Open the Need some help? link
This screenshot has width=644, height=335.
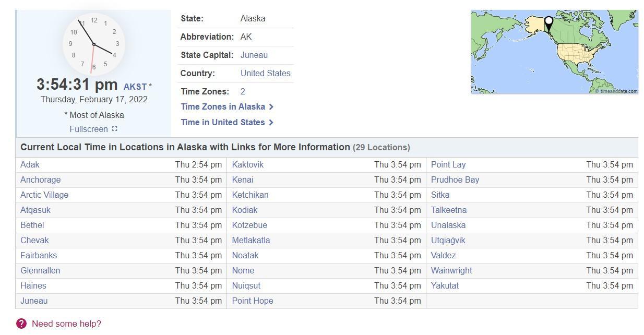(x=66, y=324)
